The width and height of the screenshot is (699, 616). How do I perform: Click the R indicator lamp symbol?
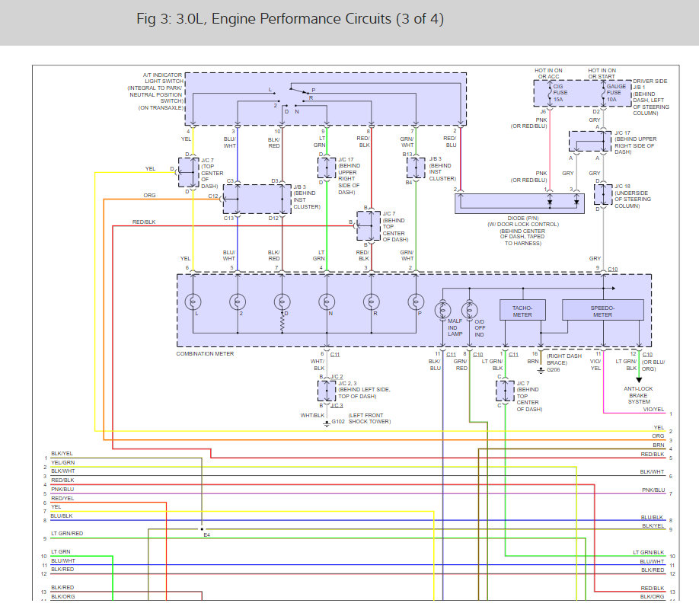click(372, 302)
